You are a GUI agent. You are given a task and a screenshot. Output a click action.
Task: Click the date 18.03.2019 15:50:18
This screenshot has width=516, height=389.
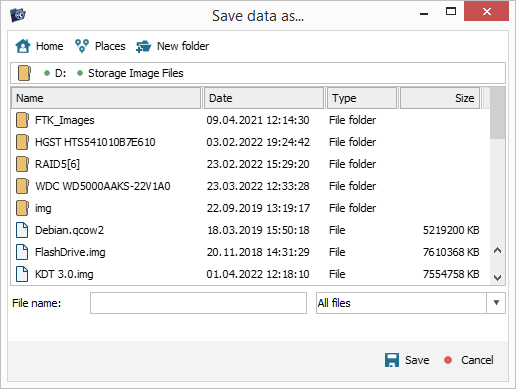click(258, 230)
